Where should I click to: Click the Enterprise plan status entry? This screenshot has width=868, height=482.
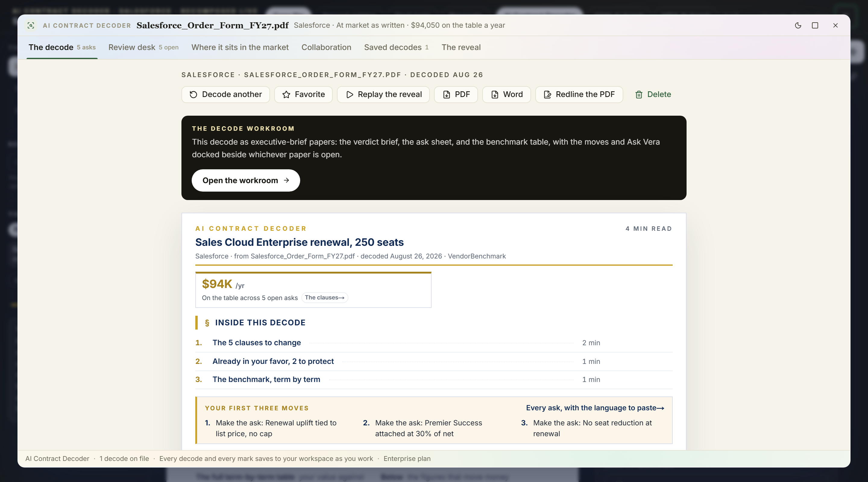(x=407, y=459)
